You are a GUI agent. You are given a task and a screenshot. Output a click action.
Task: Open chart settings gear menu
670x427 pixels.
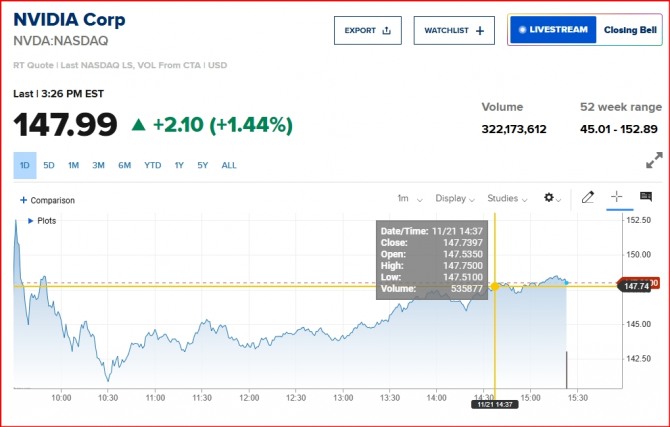tap(552, 198)
